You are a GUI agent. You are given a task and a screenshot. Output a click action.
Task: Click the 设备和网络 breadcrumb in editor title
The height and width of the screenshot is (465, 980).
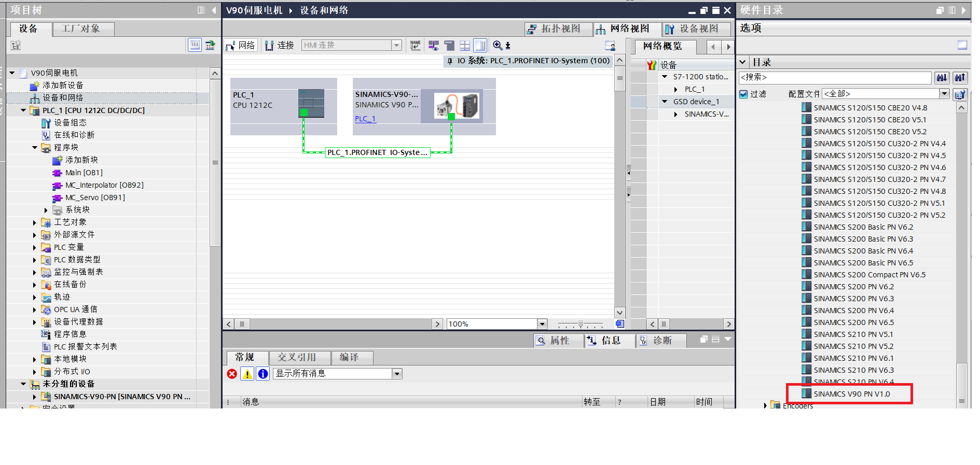(x=324, y=10)
